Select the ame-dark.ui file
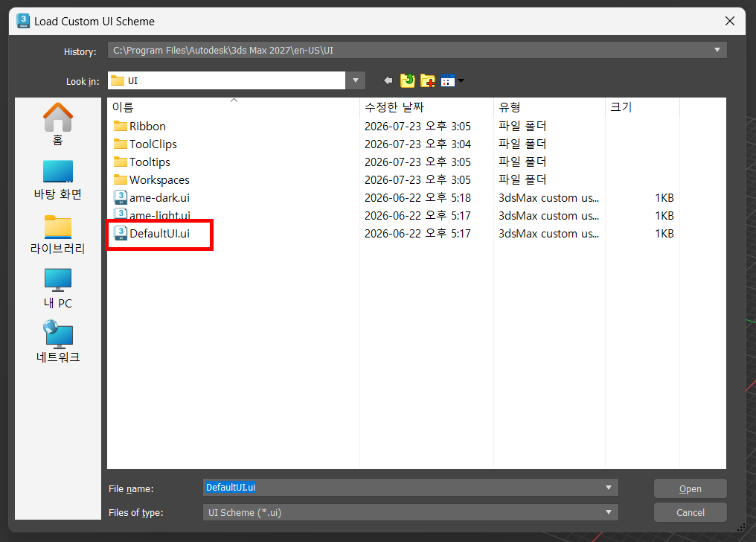Screen dimensions: 756x542 [151, 198]
